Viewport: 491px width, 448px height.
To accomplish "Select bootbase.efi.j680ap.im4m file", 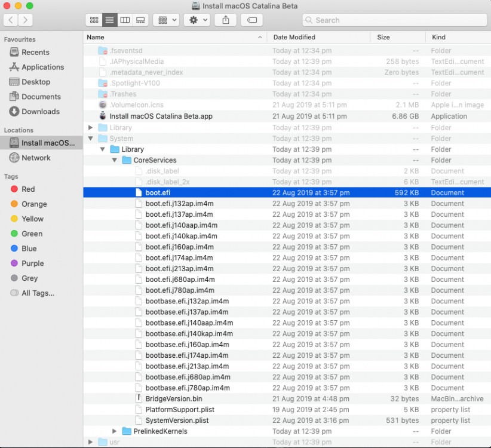I will pos(287,377).
